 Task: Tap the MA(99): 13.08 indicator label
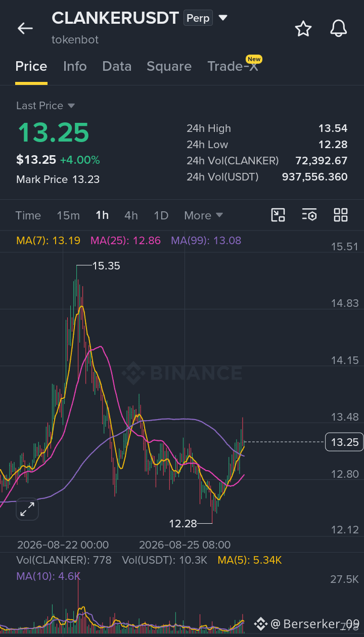tap(206, 241)
